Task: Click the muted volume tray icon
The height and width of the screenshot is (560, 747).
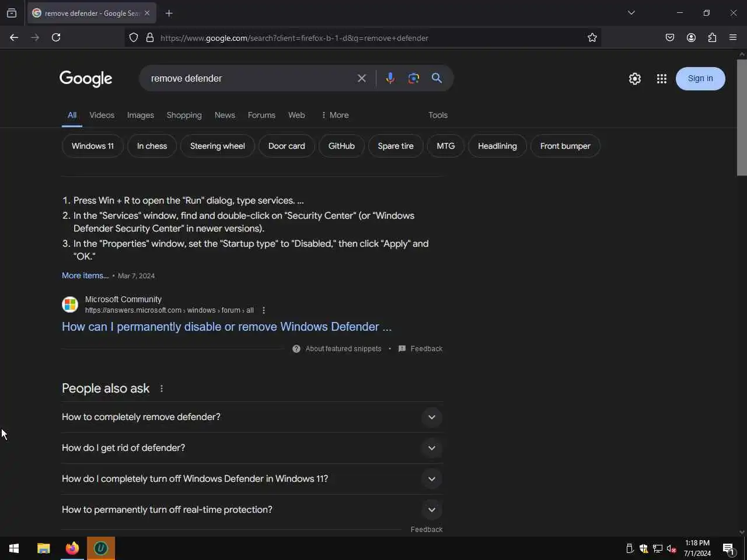Action: [672, 548]
